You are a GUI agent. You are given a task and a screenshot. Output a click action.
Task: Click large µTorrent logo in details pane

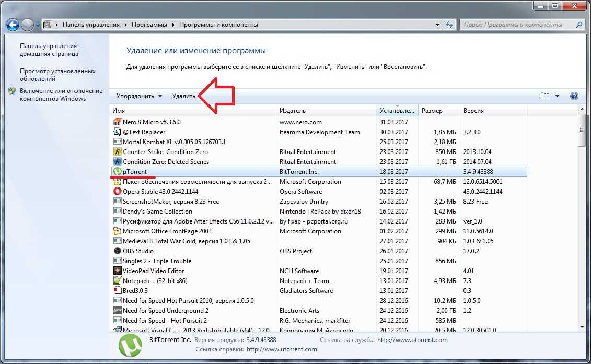click(131, 345)
